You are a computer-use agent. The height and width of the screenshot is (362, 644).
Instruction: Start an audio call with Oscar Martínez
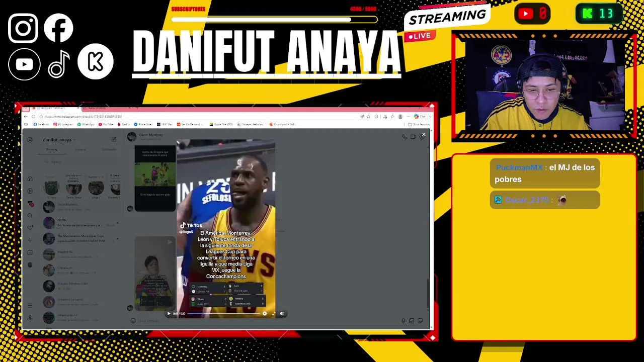click(x=405, y=137)
